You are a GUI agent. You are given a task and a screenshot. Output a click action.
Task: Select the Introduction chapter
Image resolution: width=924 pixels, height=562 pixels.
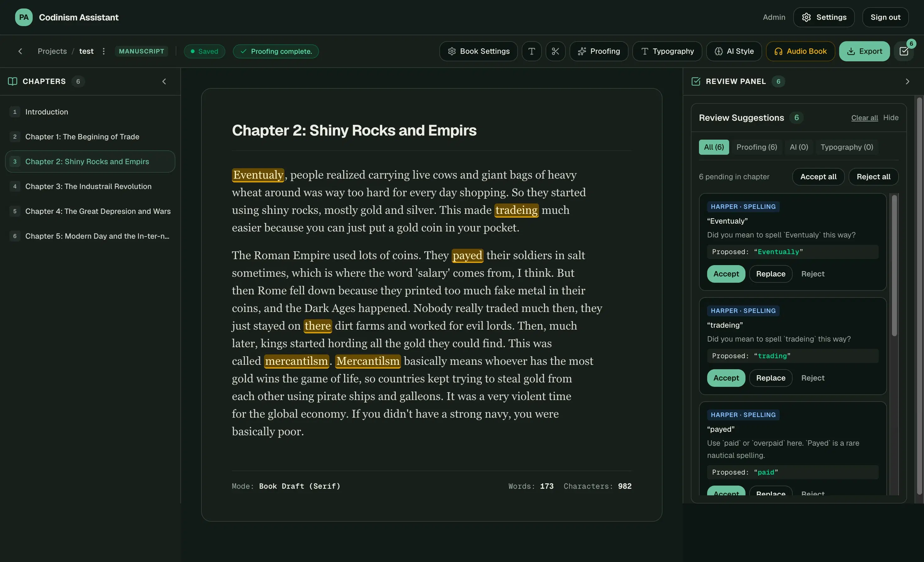pos(90,112)
